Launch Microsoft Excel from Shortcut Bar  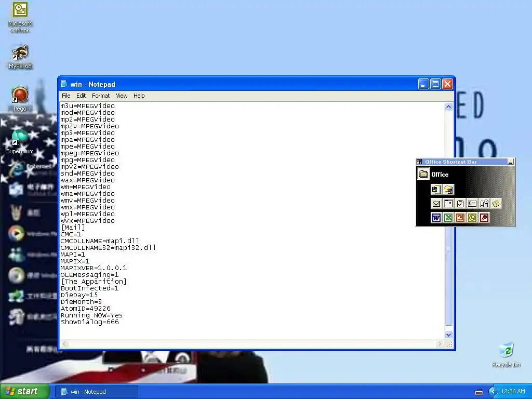[x=448, y=218]
